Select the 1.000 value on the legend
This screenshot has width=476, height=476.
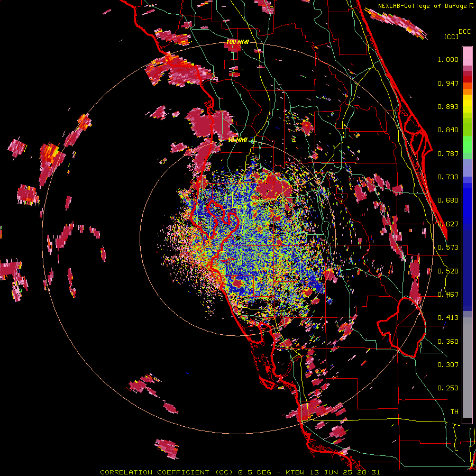(x=448, y=59)
